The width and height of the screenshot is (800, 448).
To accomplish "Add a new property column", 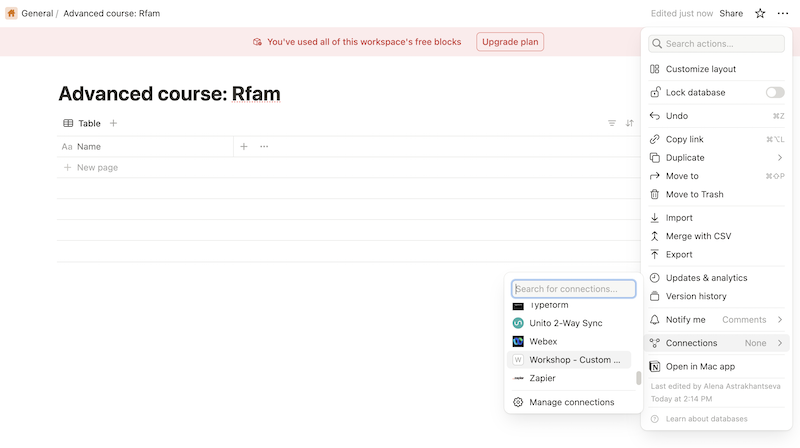I will coord(244,147).
